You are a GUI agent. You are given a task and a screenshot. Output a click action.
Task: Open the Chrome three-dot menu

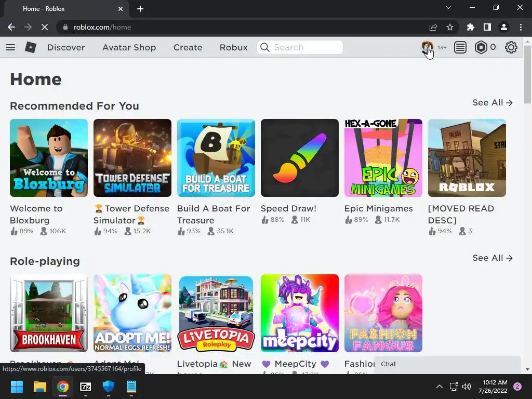521,27
